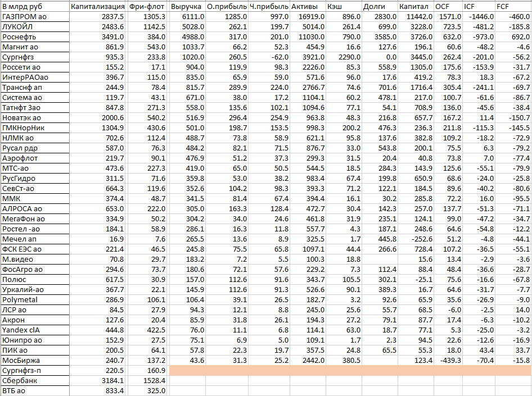Click the 'Активы' header cell
This screenshot has width=532, height=396.
click(308, 6)
